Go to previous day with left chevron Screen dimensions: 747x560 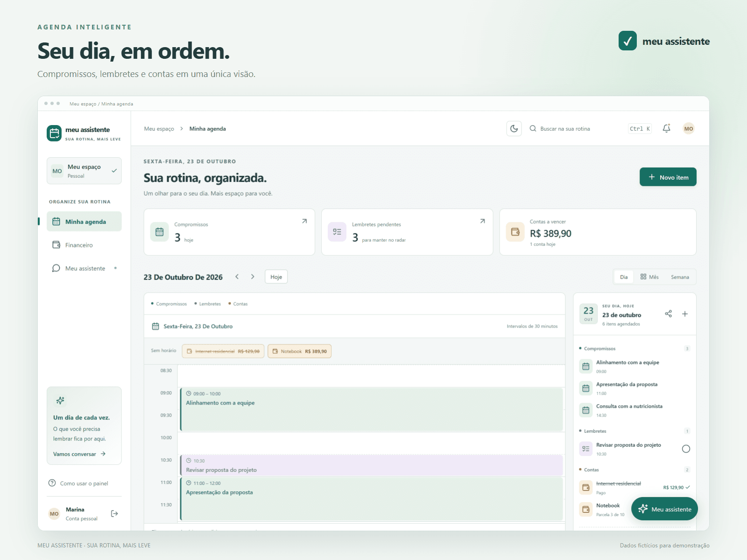tap(237, 277)
